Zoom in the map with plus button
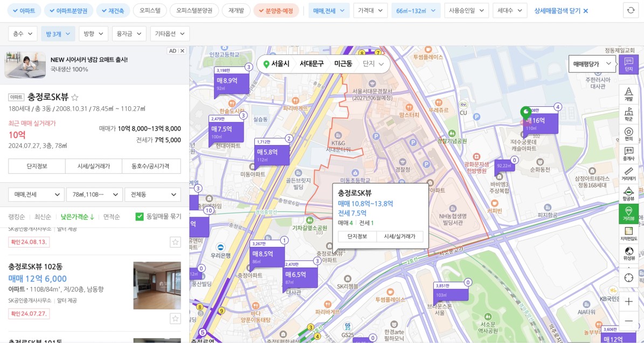The width and height of the screenshot is (644, 343). click(628, 302)
